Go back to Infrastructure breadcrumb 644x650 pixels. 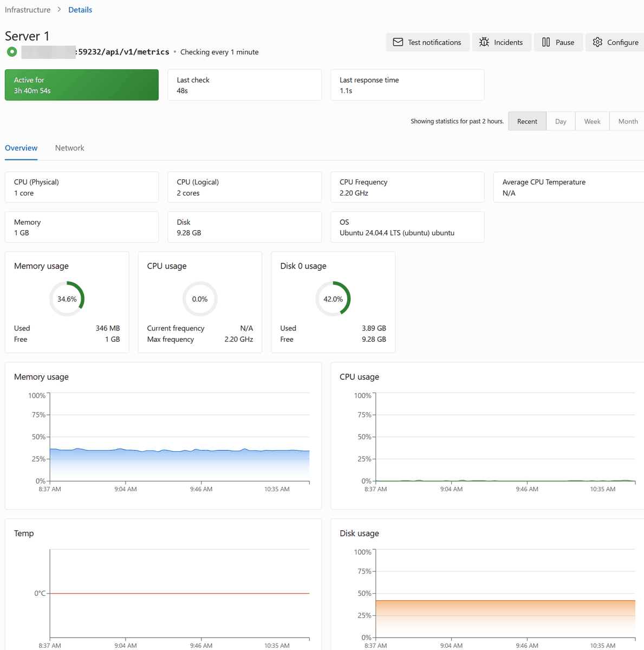[28, 10]
